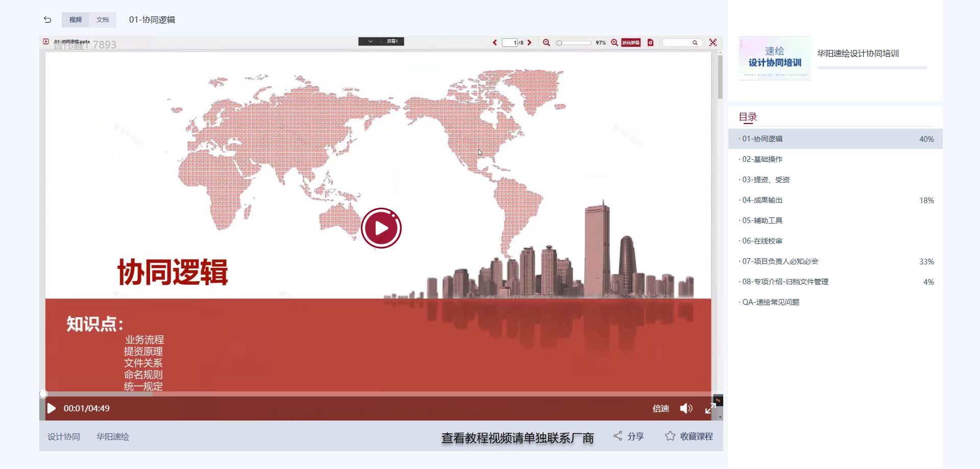Open chapter 08-专项介绍-归档文件管理
This screenshot has height=469, width=980.
[x=835, y=282]
